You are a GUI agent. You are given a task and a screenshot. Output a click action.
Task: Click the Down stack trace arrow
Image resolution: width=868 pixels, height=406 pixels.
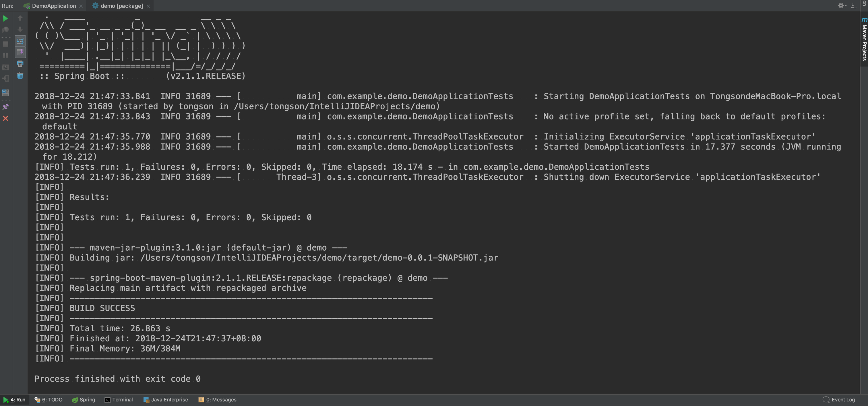pyautogui.click(x=20, y=30)
